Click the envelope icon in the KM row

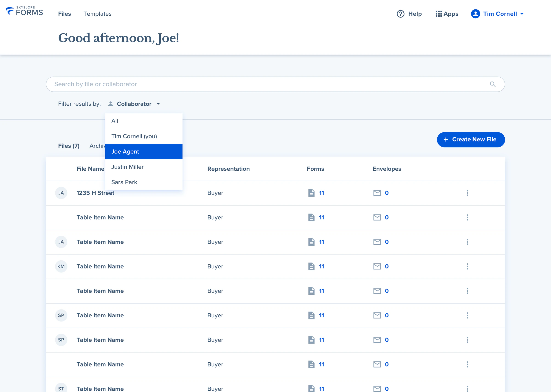(x=377, y=266)
